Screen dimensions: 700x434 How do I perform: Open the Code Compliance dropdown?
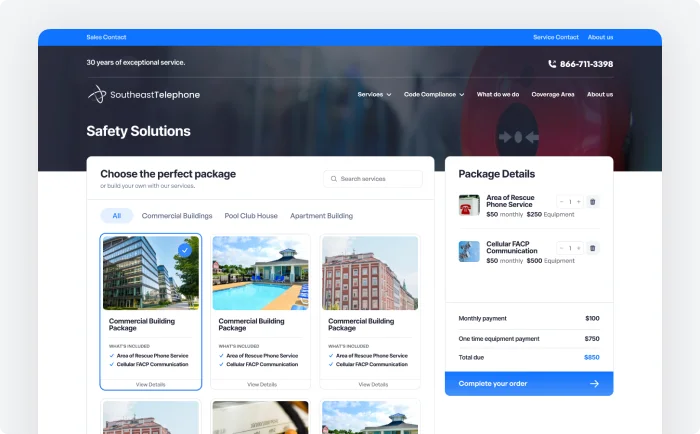click(x=434, y=94)
